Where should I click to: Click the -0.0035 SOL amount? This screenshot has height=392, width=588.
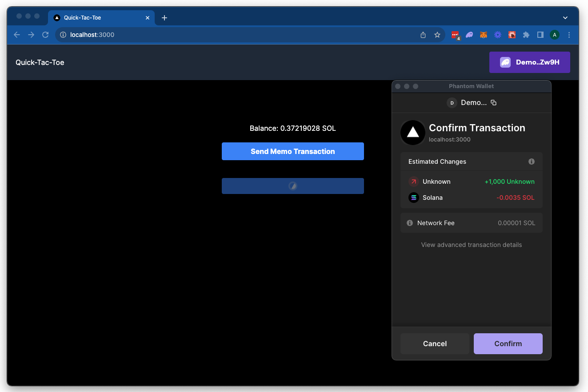(x=516, y=198)
